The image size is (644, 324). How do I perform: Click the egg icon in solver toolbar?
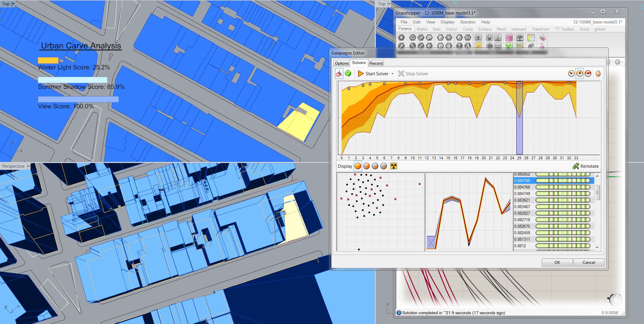(x=598, y=74)
